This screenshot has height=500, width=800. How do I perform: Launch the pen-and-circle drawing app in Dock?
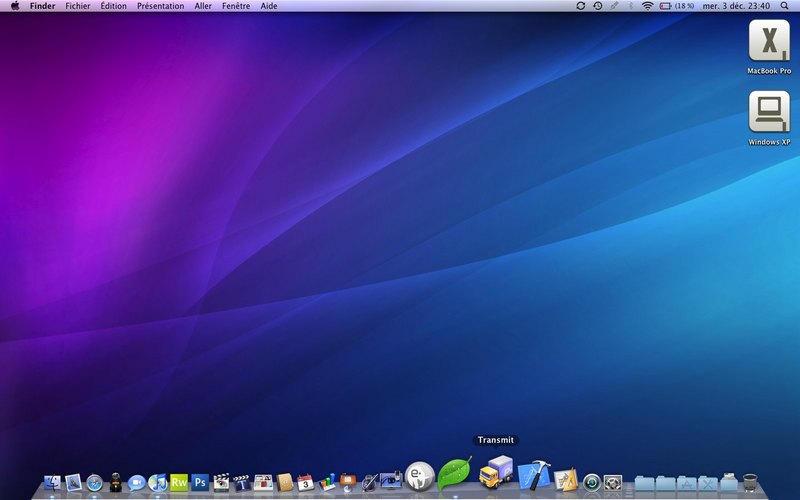pos(369,482)
